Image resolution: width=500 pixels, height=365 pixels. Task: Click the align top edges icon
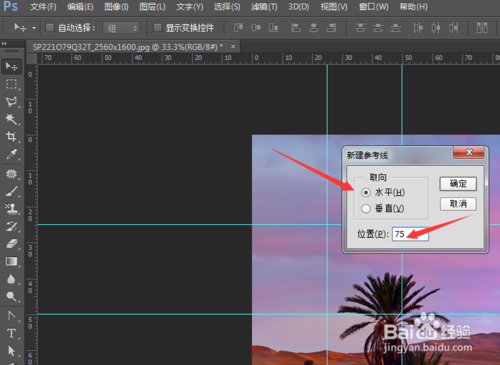tap(238, 28)
